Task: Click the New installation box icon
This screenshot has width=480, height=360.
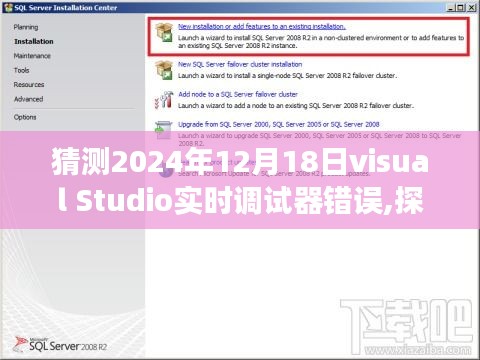Action: pos(164,32)
